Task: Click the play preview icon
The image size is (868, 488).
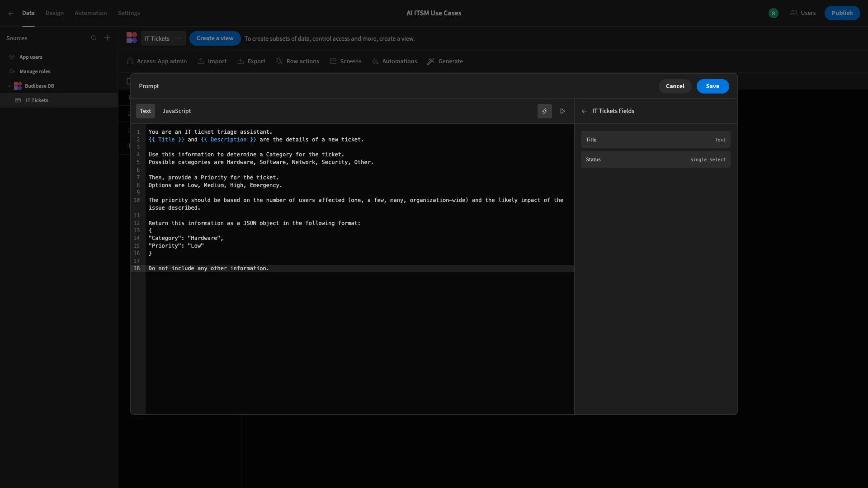Action: point(562,111)
